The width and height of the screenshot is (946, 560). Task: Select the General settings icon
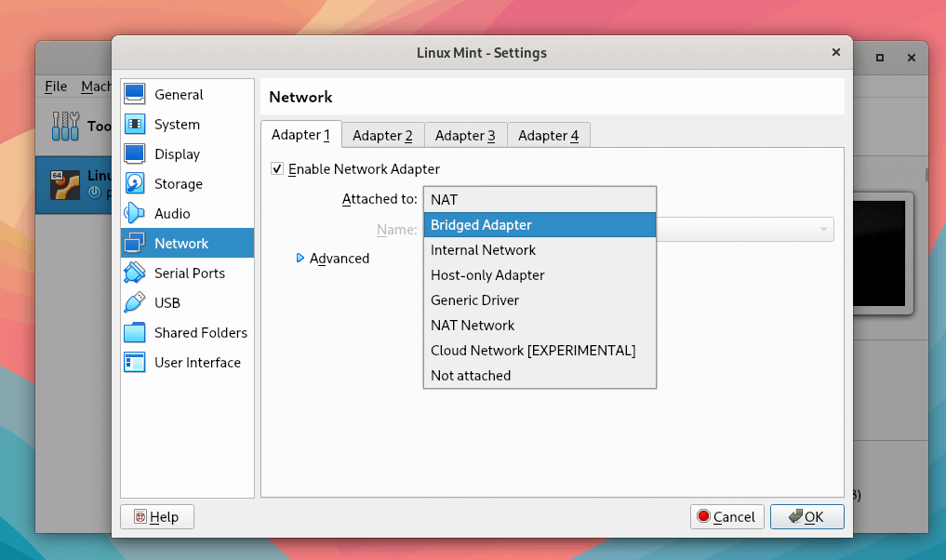(x=135, y=95)
